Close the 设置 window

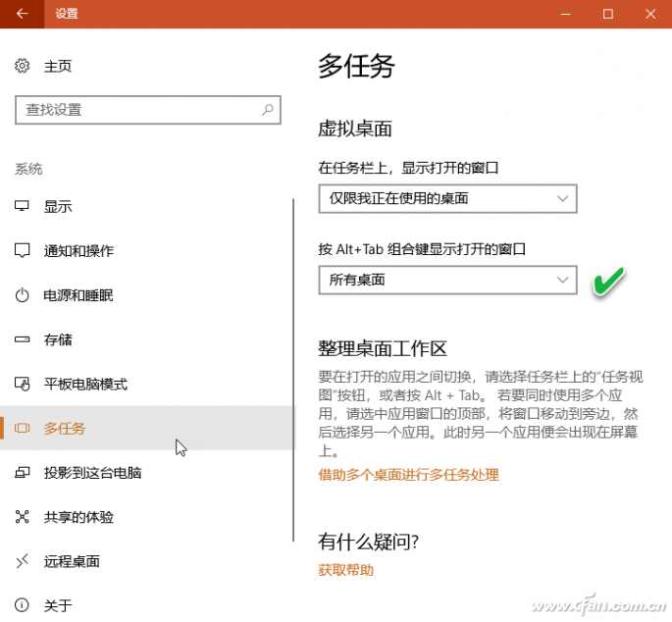coord(650,14)
